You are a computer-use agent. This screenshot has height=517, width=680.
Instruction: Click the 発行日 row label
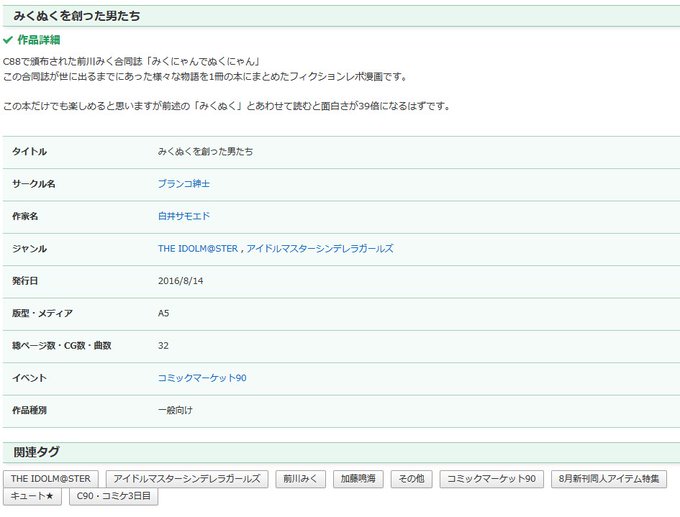tap(25, 281)
